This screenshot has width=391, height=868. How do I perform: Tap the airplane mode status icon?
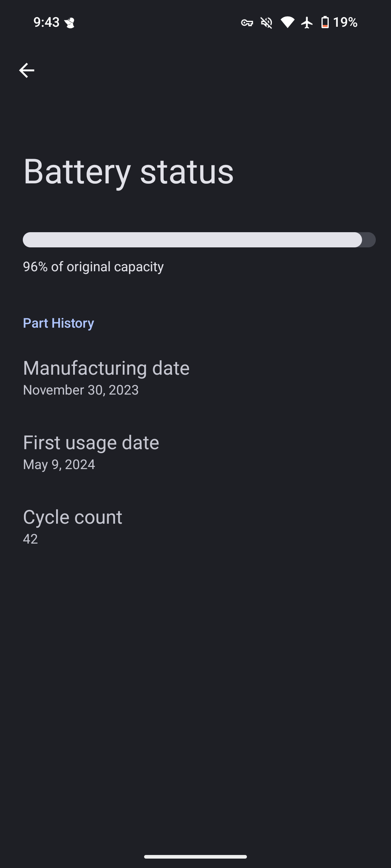tap(307, 22)
